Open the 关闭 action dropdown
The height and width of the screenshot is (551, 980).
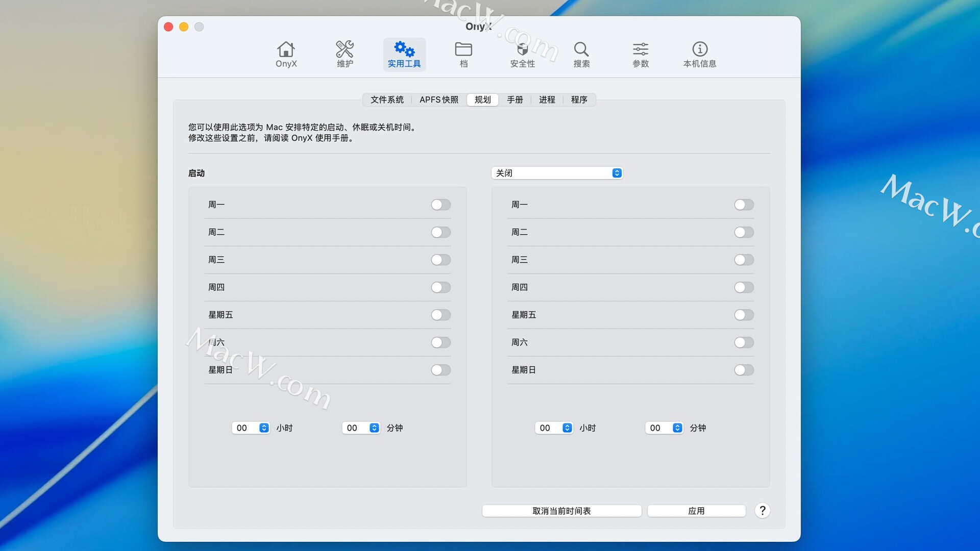[x=557, y=173]
